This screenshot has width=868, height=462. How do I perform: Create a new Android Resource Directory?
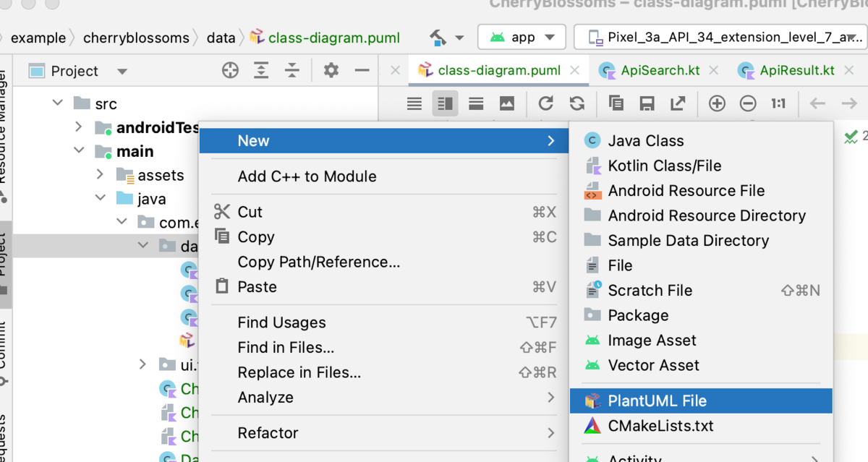point(701,215)
